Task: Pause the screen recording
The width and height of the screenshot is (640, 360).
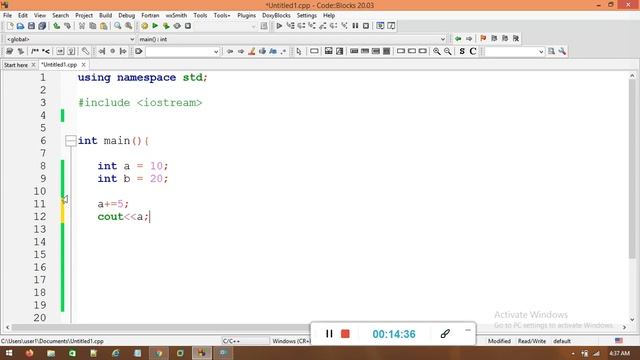Action: (329, 334)
